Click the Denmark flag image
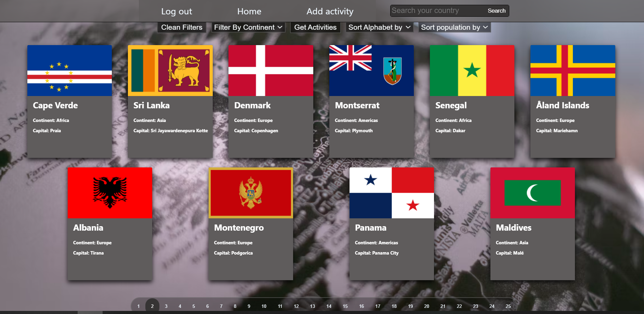 tap(271, 70)
